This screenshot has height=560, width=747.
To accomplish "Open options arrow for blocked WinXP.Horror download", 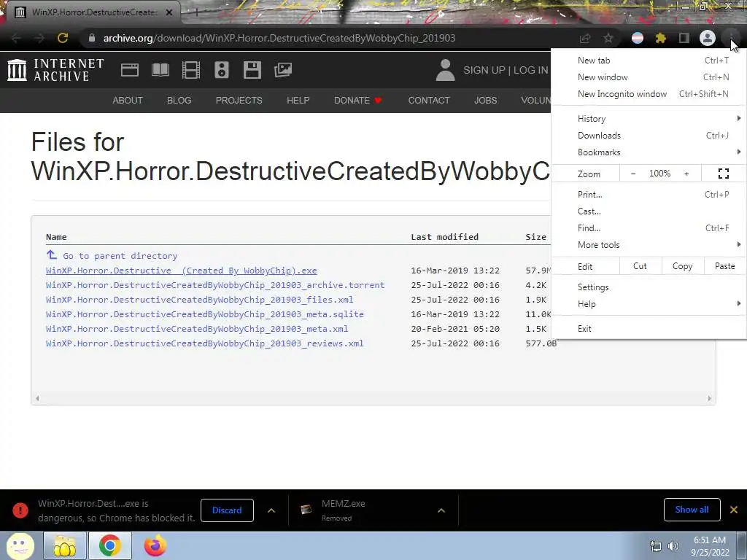I will pos(271,510).
